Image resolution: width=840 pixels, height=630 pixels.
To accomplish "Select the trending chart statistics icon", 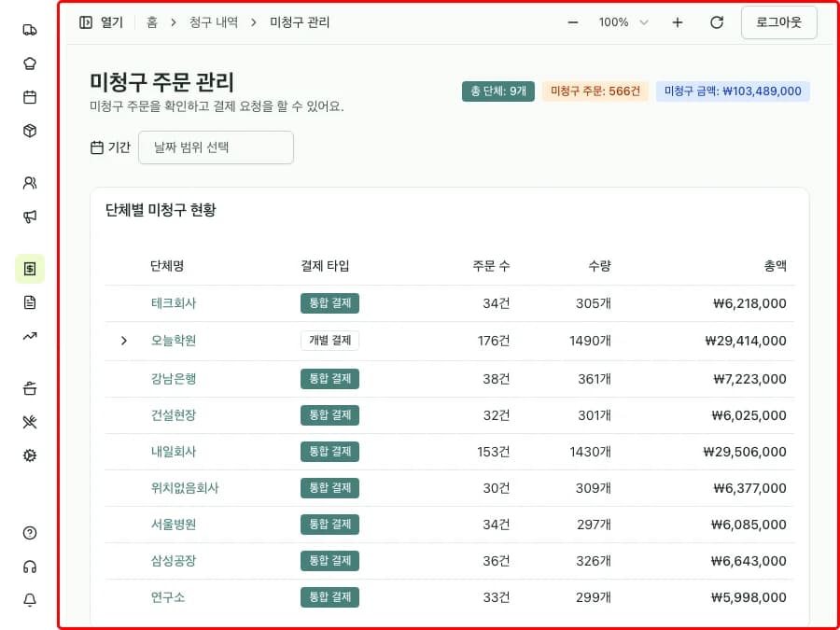I will [x=29, y=335].
